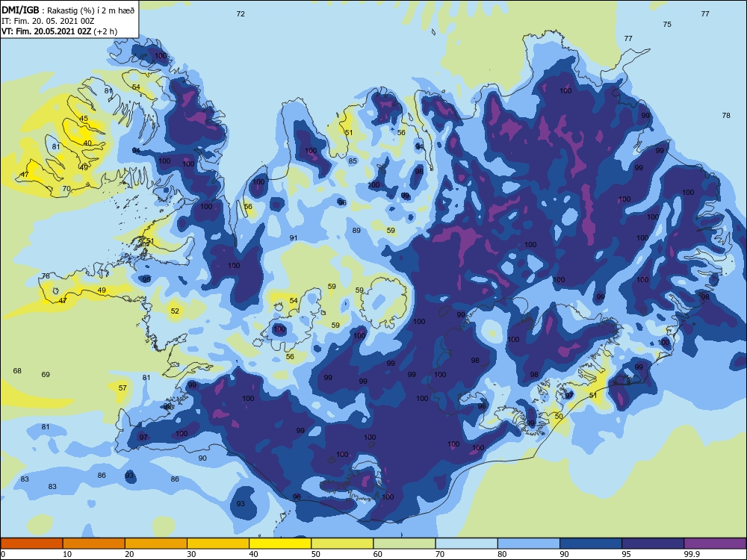Click the navy 95–99.9 legend swatch
747x560 pixels.
pyautogui.click(x=653, y=544)
